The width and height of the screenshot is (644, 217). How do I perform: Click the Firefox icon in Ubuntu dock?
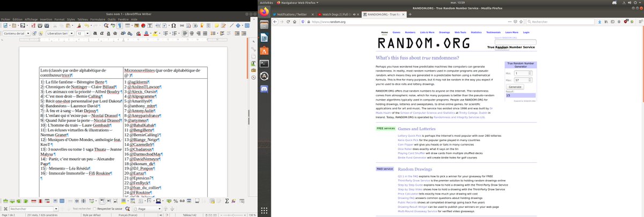tap(264, 11)
